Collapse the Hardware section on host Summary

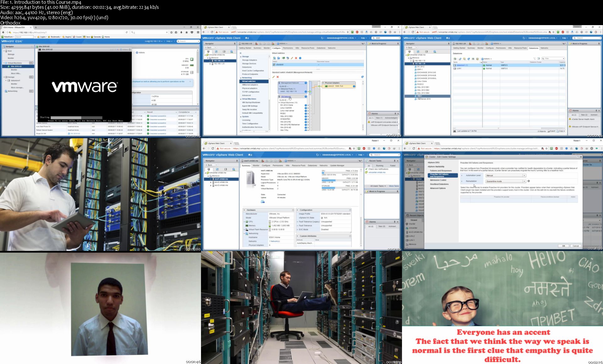(244, 210)
